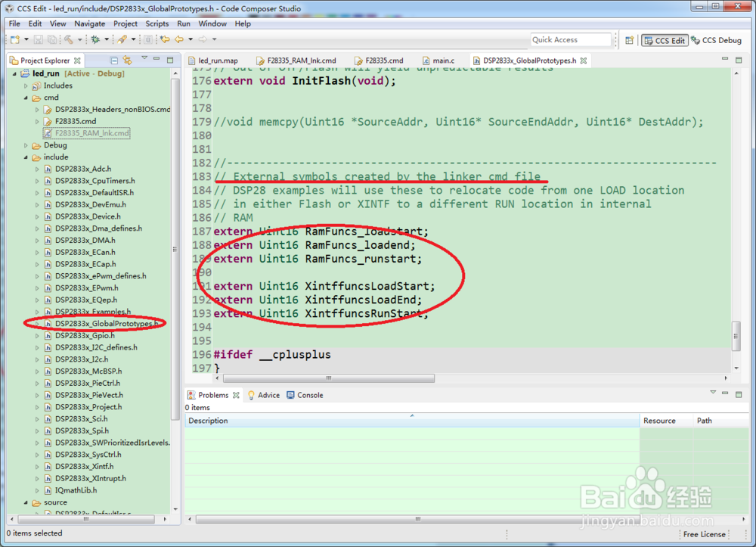Open the File menu
The height and width of the screenshot is (547, 756).
tap(14, 23)
